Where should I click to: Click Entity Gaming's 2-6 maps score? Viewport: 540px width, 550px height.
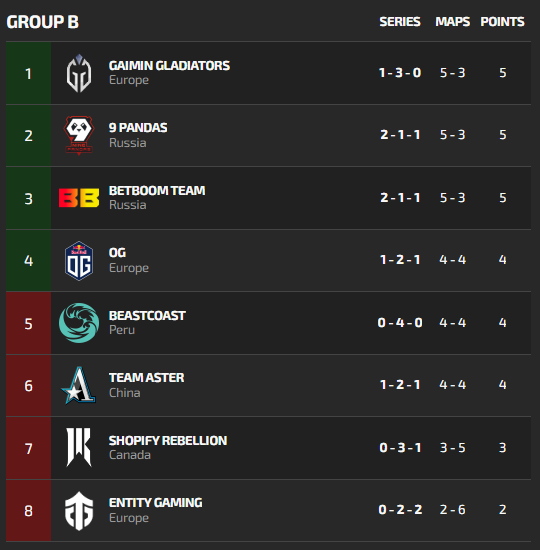pos(452,510)
